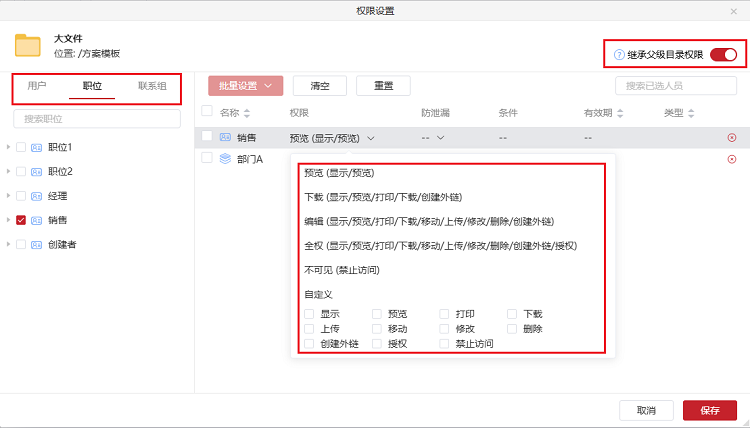Viewport: 750px width, 428px height.
Task: Tick the 销售 row checkbox in table
Action: click(207, 136)
